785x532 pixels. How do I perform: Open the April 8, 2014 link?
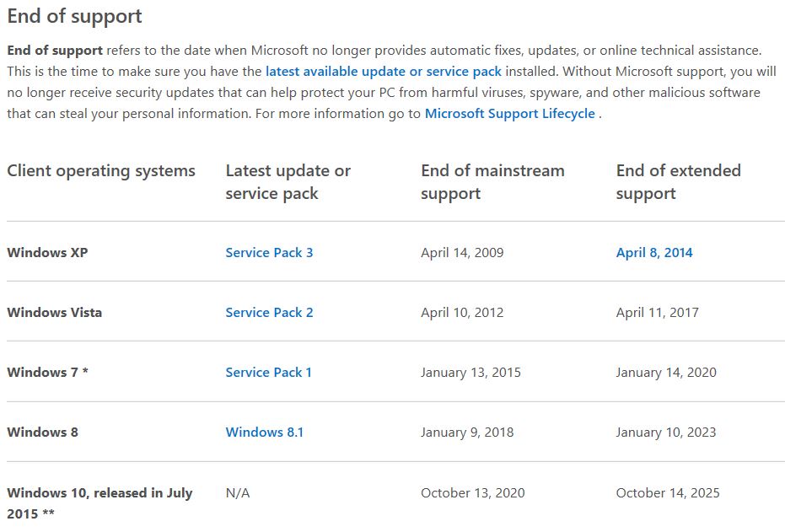(654, 253)
